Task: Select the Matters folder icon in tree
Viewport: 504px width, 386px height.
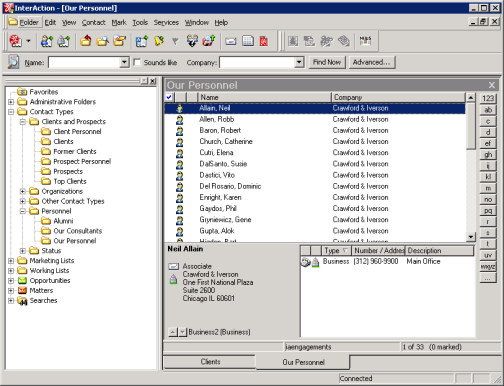Action: 22,291
